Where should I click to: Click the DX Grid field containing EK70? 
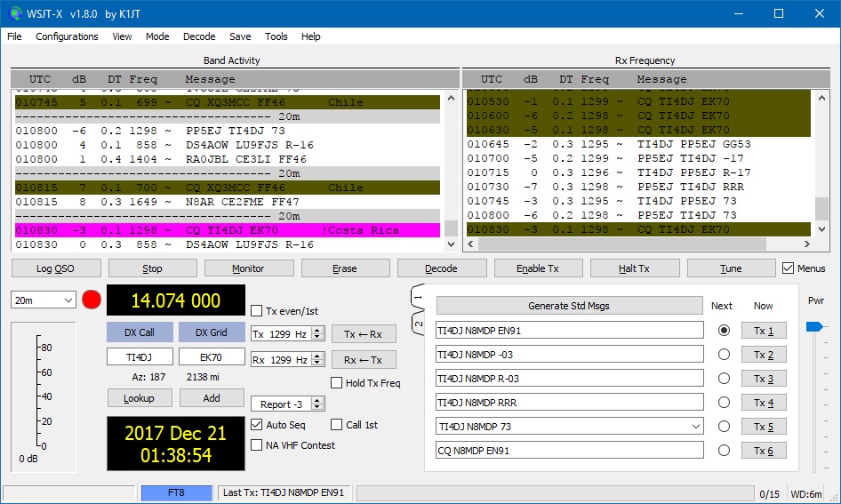pyautogui.click(x=212, y=357)
